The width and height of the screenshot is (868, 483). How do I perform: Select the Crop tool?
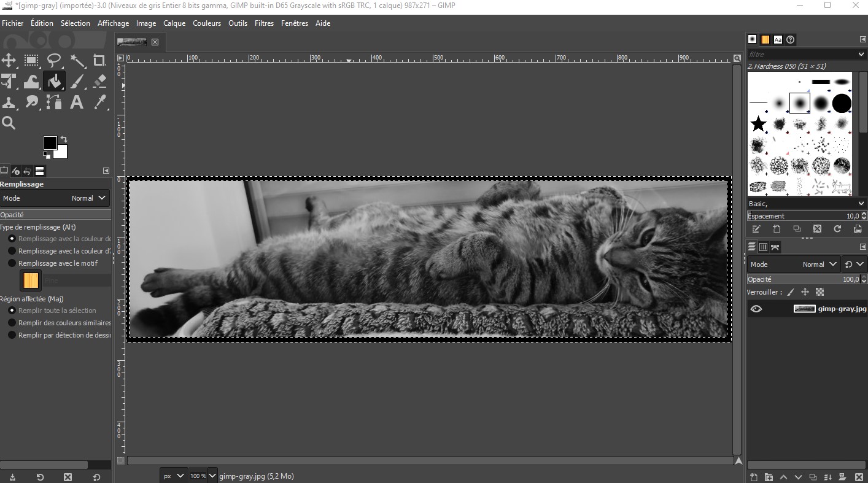[x=99, y=60]
